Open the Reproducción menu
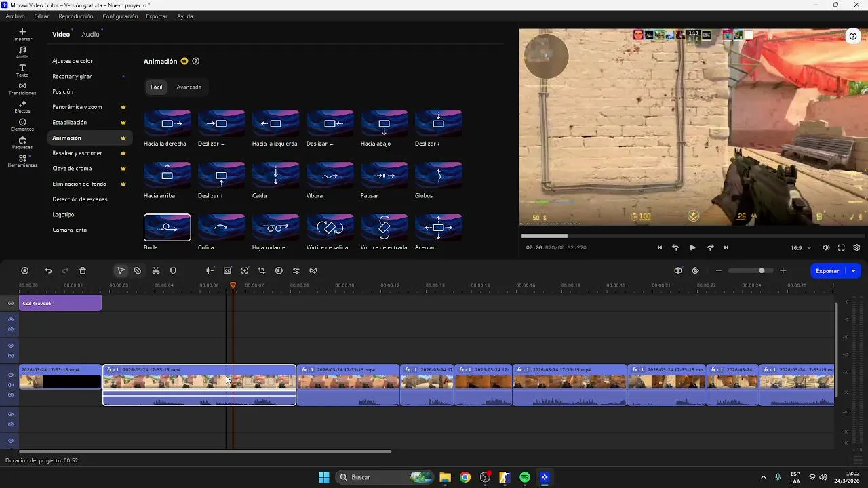 point(76,16)
